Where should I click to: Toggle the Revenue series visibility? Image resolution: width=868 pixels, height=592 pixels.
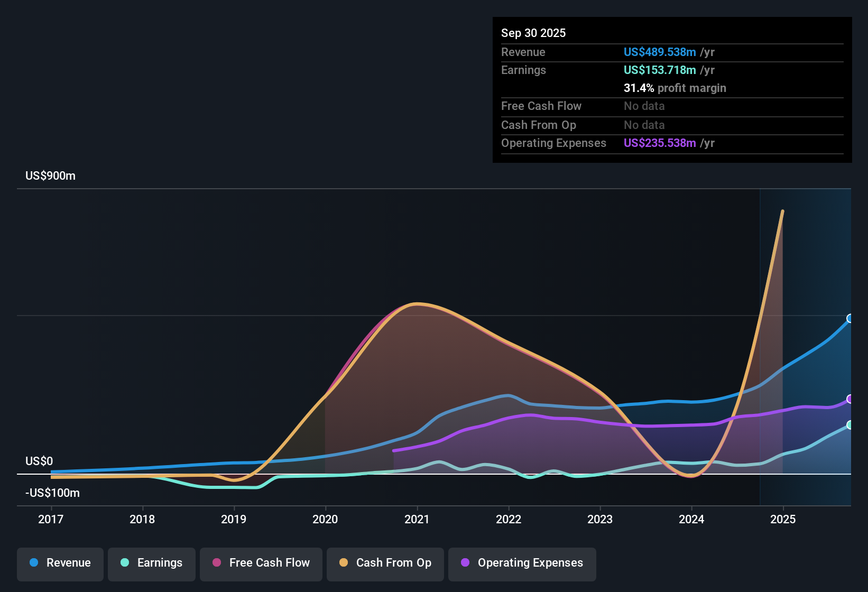pos(60,563)
